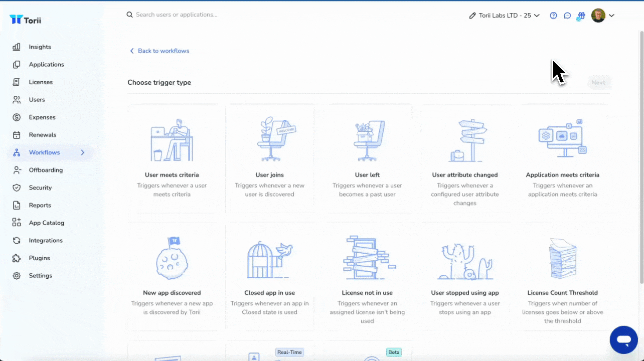Click the Torii logo

click(25, 20)
